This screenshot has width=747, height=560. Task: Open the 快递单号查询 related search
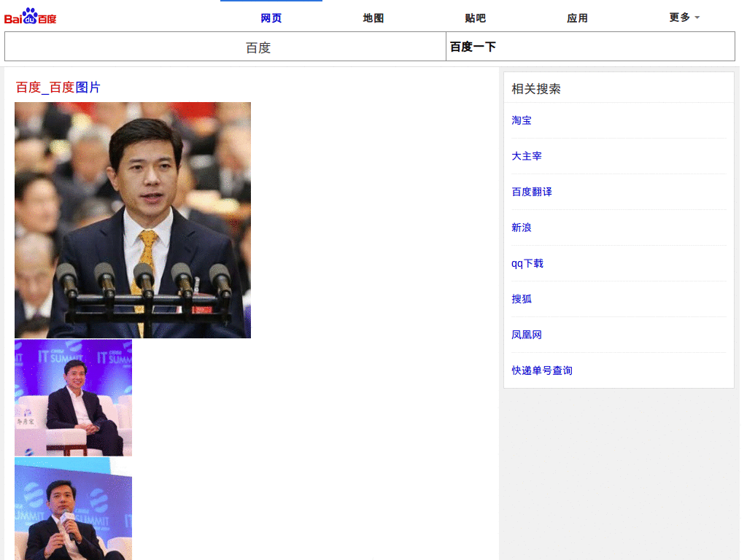coord(542,370)
